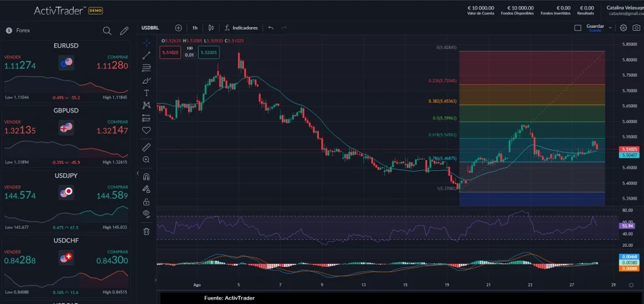Toggle visibility of drawings with eye icon

[x=147, y=214]
